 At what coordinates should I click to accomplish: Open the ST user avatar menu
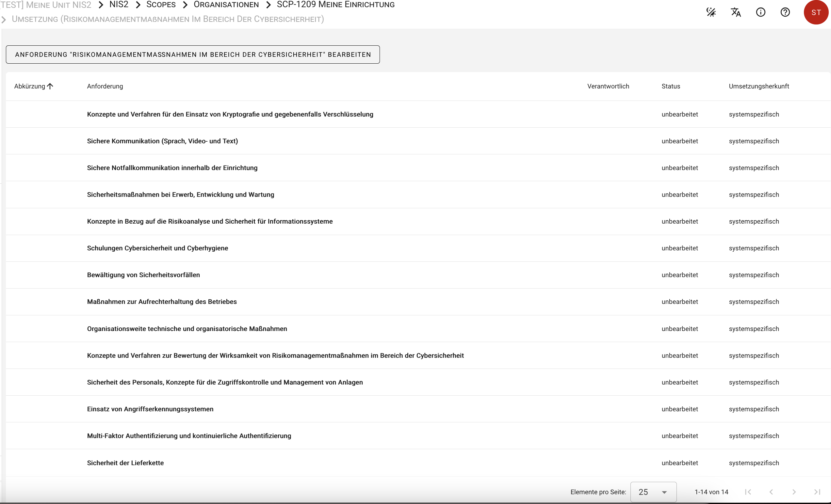(816, 12)
